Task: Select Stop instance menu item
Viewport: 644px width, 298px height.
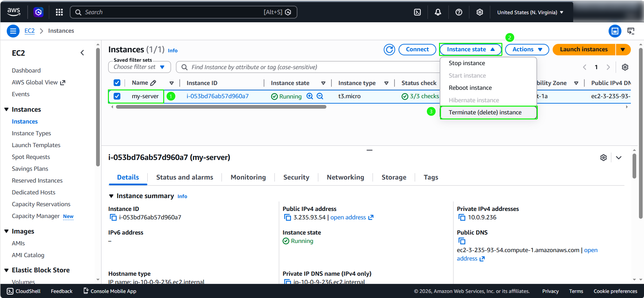Action: click(x=488, y=63)
